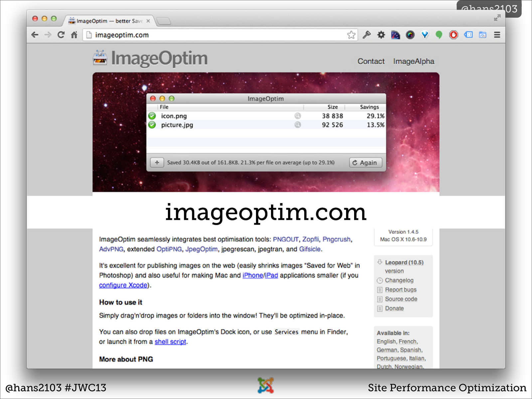The width and height of the screenshot is (532, 399).
Task: Open the browser home page icon
Action: click(74, 35)
